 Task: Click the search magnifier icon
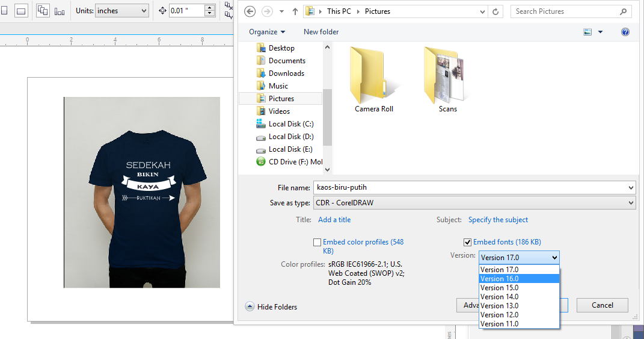click(623, 11)
